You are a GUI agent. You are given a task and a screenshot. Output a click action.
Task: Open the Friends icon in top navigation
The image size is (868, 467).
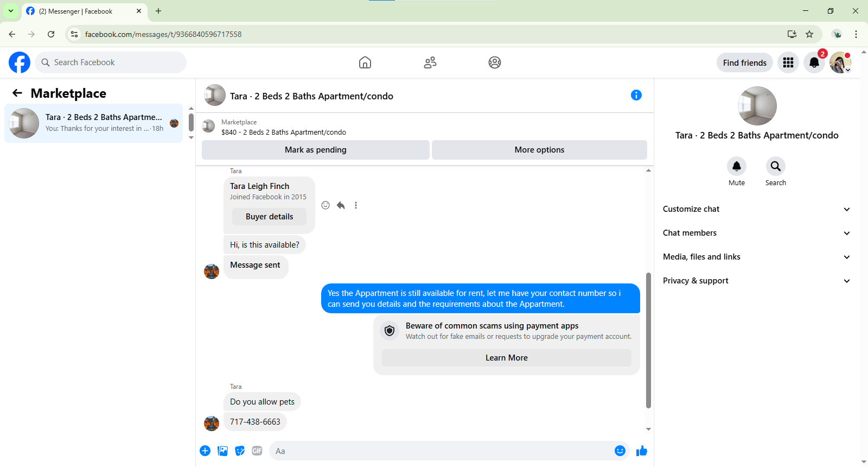tap(430, 62)
